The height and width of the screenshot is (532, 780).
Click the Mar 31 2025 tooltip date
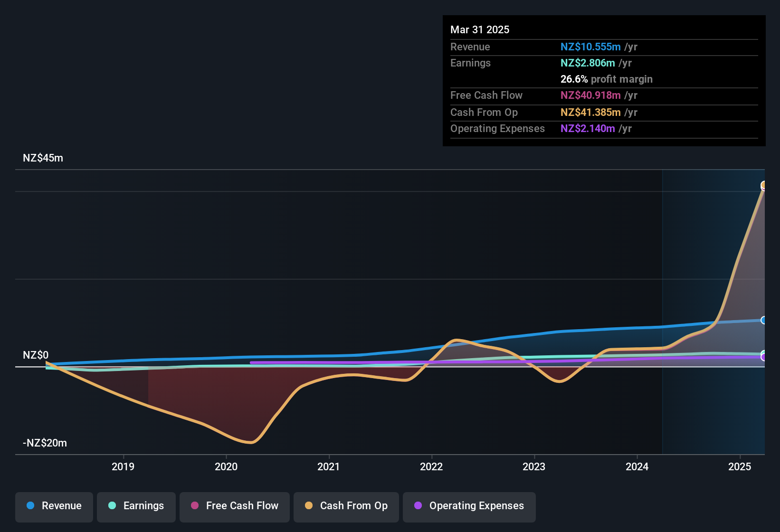click(x=480, y=29)
